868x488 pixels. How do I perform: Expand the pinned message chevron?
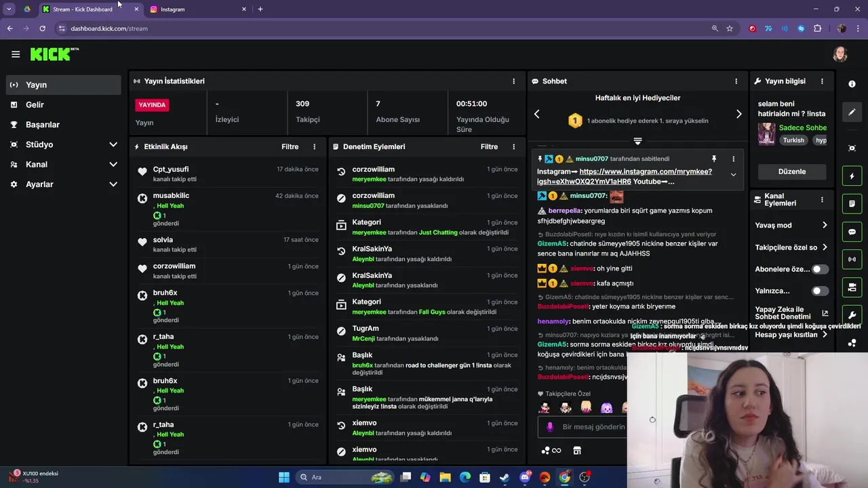click(733, 175)
